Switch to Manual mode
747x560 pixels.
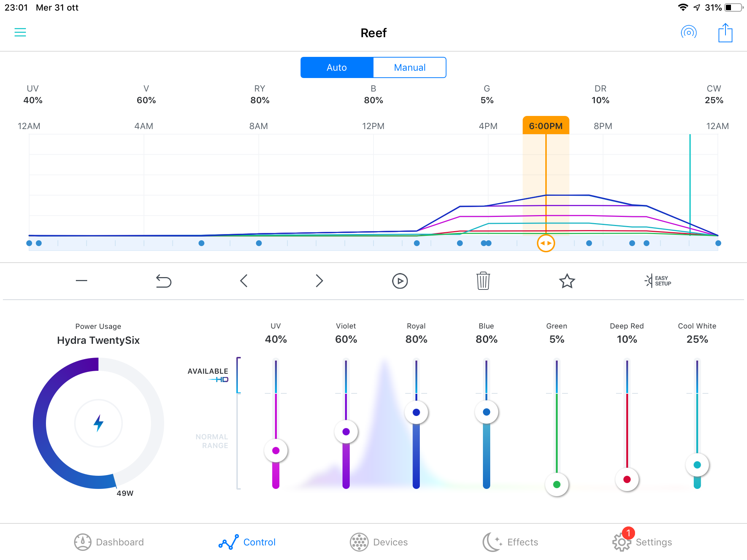[x=409, y=67]
